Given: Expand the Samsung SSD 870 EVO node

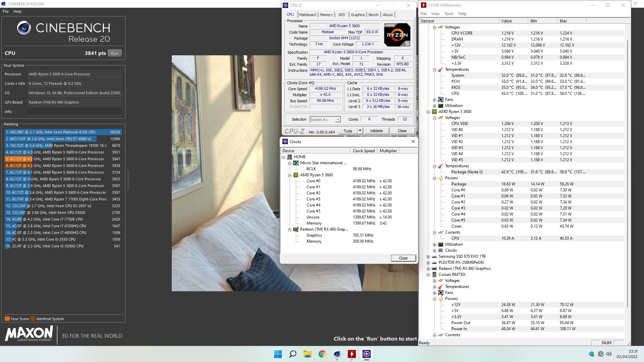Looking at the screenshot, I should (428, 256).
